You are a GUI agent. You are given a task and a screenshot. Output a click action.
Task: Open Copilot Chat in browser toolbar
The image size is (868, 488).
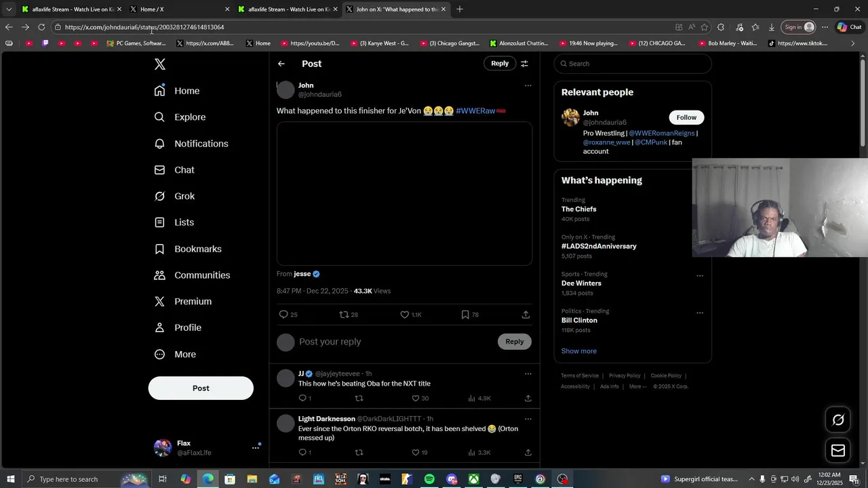pyautogui.click(x=849, y=27)
